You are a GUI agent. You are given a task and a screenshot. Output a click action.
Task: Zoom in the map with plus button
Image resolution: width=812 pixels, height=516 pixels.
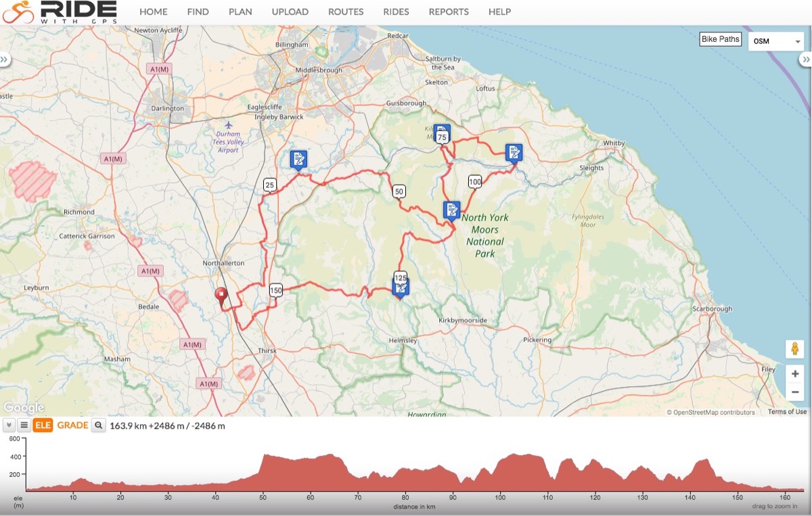[794, 374]
